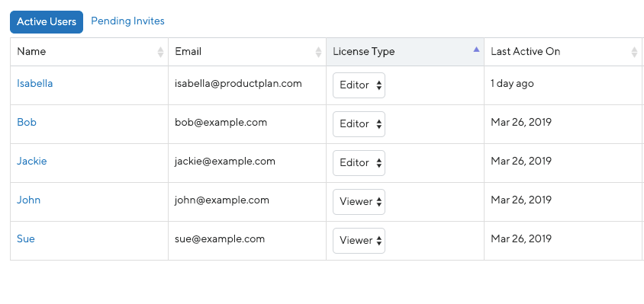
Task: Sort by Email column sort arrows
Action: tap(318, 52)
